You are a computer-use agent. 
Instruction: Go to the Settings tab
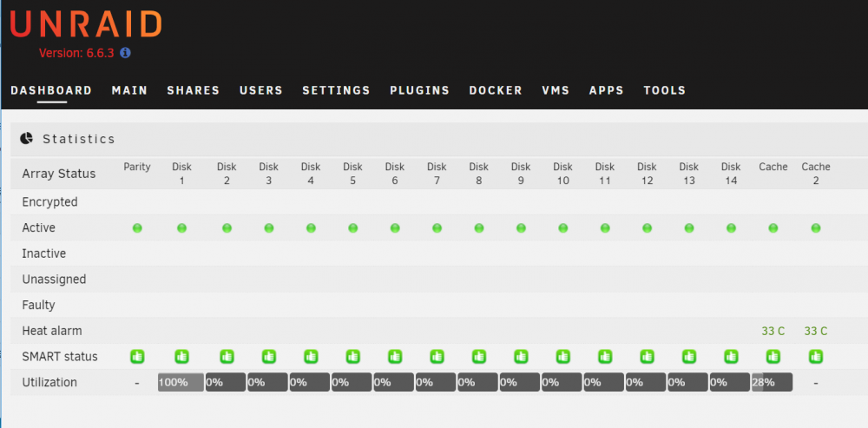click(336, 90)
